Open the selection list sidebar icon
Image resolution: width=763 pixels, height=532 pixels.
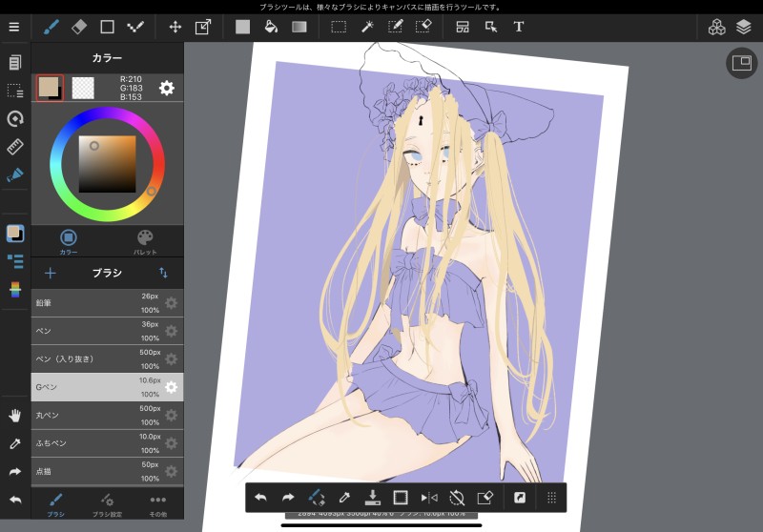click(x=15, y=91)
